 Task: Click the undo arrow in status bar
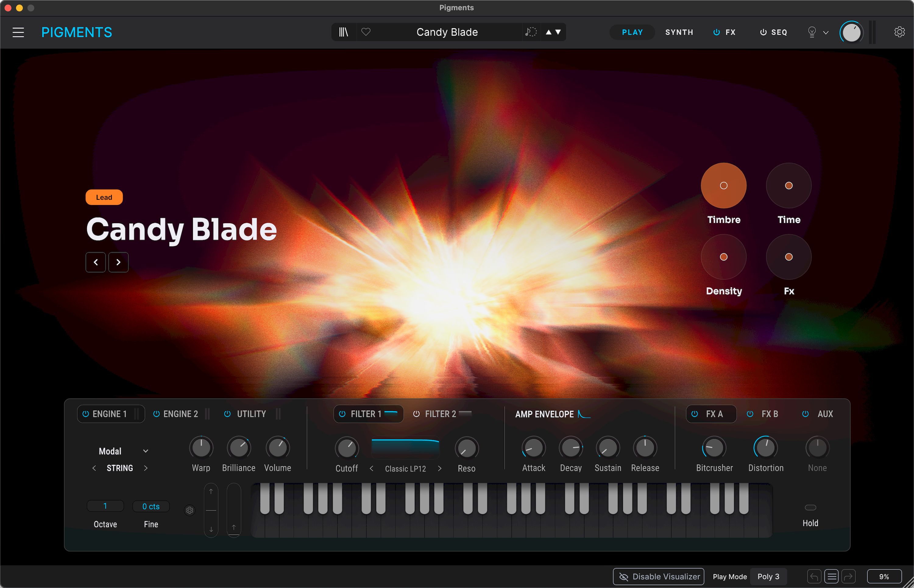pos(814,576)
